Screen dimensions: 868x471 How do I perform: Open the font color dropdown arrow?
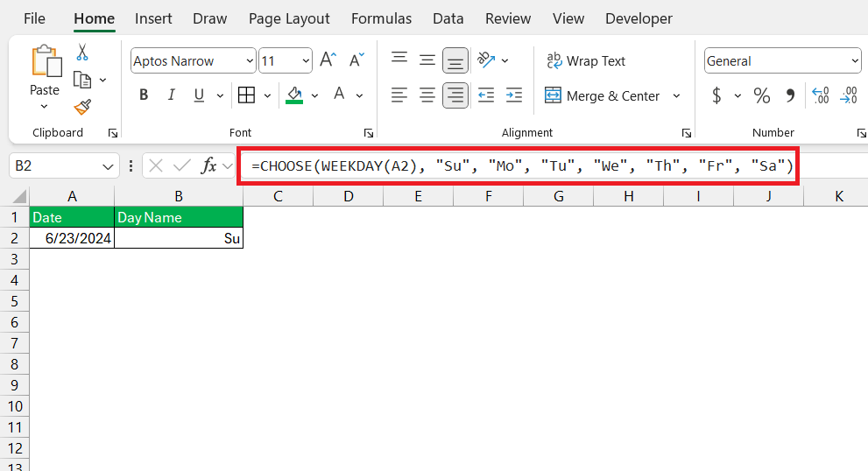tap(359, 95)
